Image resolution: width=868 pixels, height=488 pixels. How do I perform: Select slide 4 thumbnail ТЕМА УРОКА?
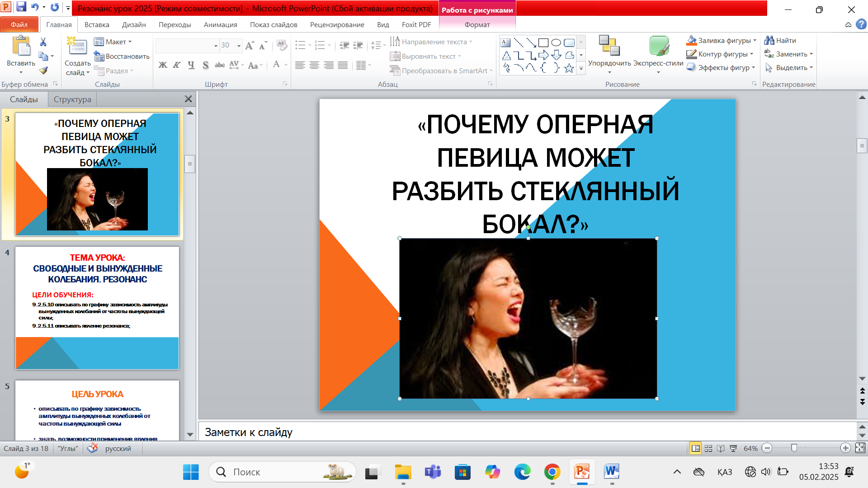click(97, 308)
